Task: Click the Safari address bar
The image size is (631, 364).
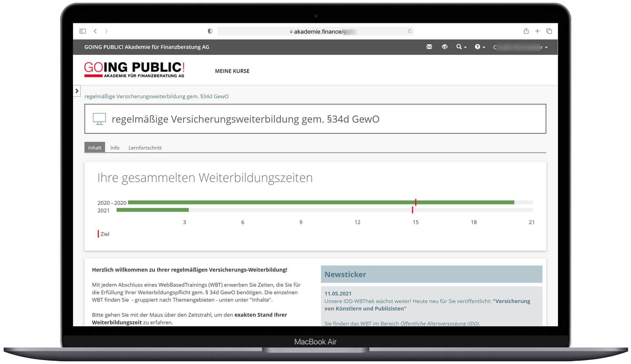Action: coord(315,32)
